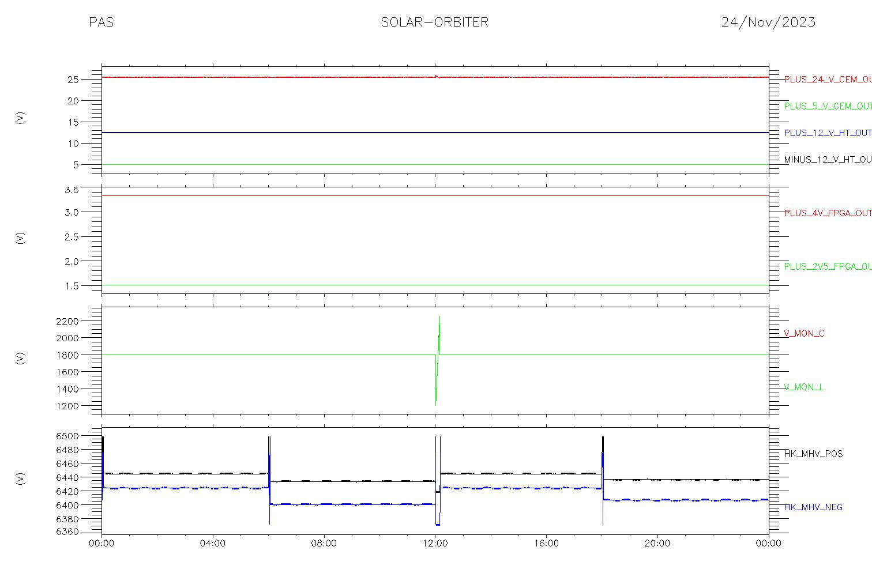Viewport: 872px width, 588px height.
Task: Select the 25 tick label of top panel
Action: (73, 80)
